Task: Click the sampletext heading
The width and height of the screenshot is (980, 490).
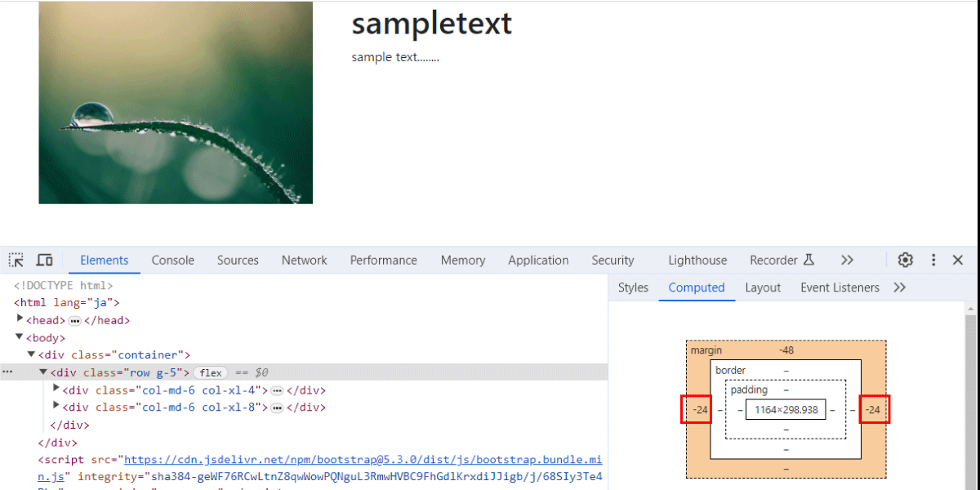Action: click(432, 24)
